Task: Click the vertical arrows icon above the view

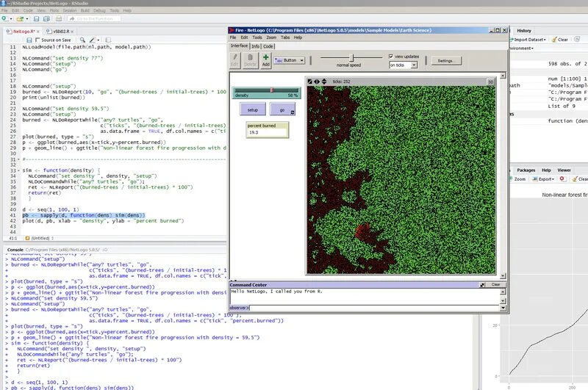Action: [324, 82]
